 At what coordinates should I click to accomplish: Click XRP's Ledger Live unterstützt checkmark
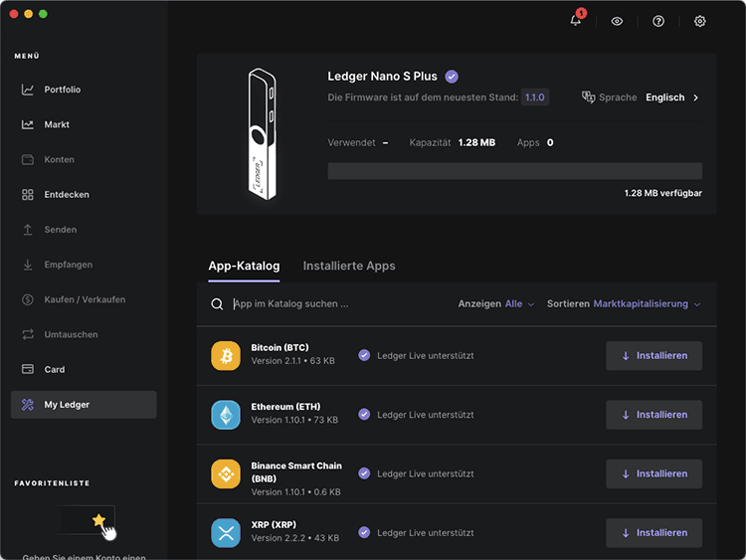[x=364, y=532]
